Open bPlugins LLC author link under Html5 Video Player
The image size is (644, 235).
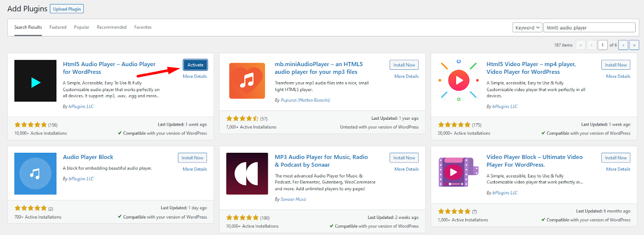pyautogui.click(x=505, y=106)
